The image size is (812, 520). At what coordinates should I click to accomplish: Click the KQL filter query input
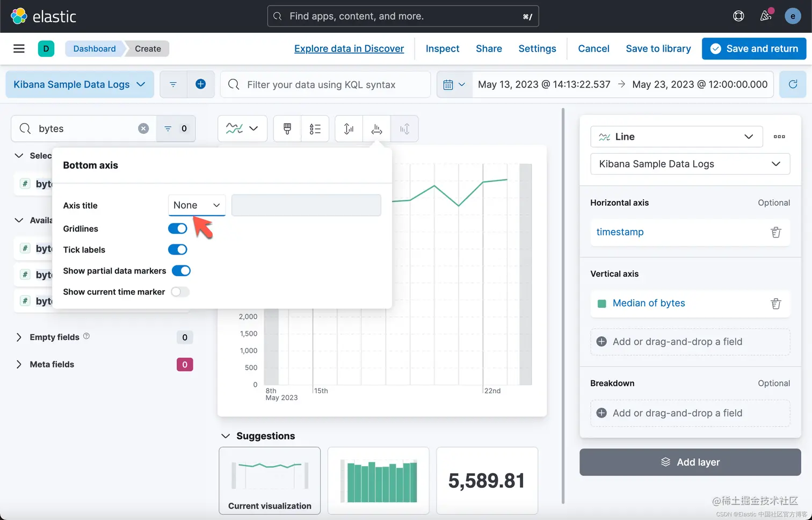pos(325,84)
